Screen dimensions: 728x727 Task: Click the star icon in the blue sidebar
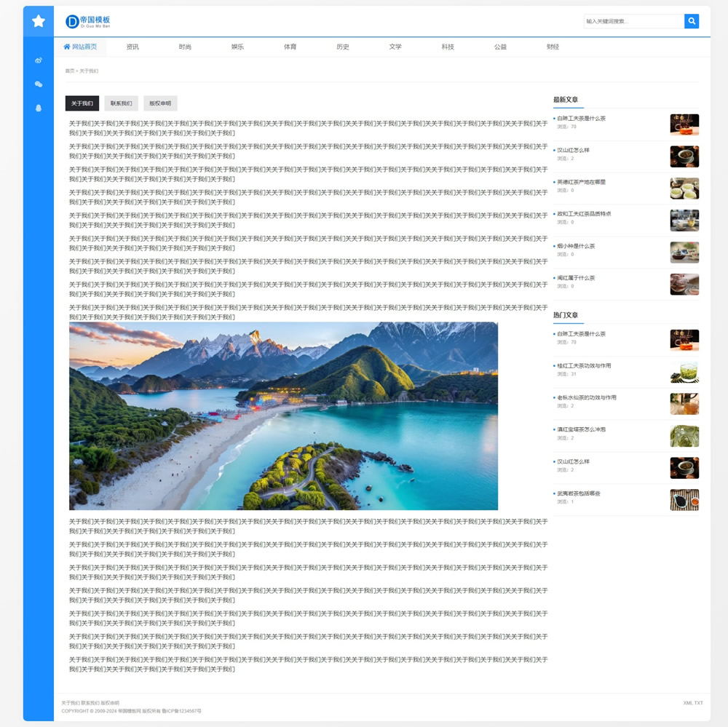coord(39,21)
